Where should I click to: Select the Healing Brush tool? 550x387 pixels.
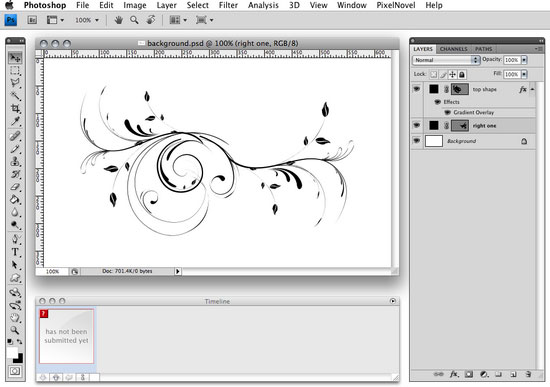(15, 136)
